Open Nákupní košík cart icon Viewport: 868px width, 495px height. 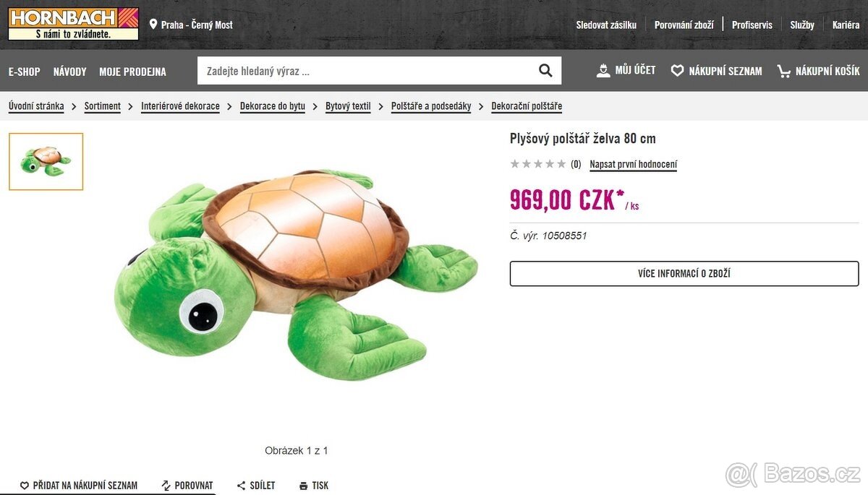click(x=784, y=71)
